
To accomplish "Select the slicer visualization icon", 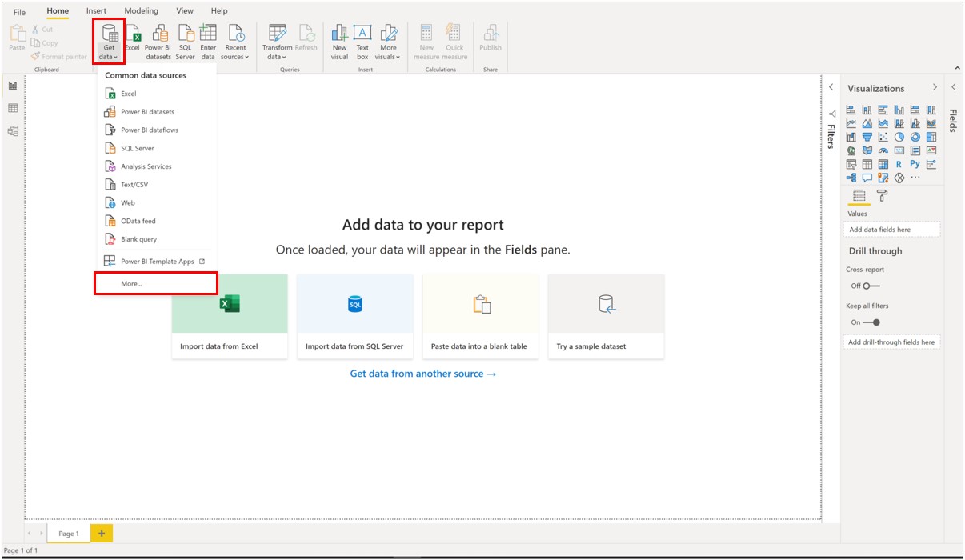I will [x=851, y=164].
